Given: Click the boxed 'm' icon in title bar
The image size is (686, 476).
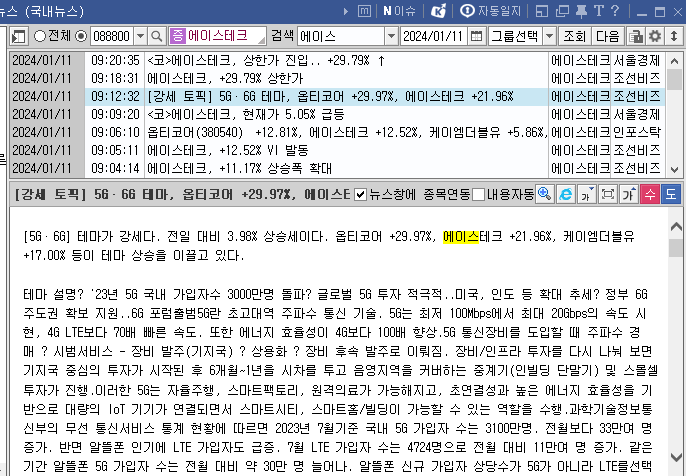Looking at the screenshot, I should point(364,11).
